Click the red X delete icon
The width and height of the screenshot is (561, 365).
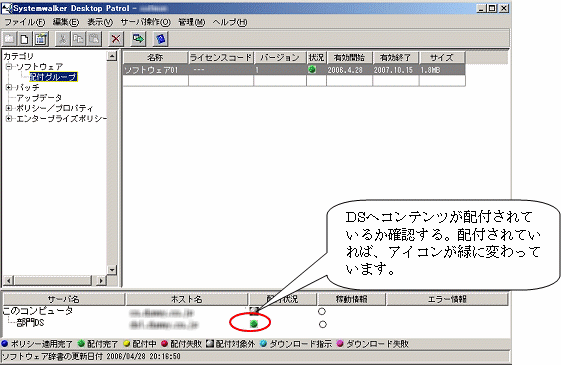tap(116, 39)
